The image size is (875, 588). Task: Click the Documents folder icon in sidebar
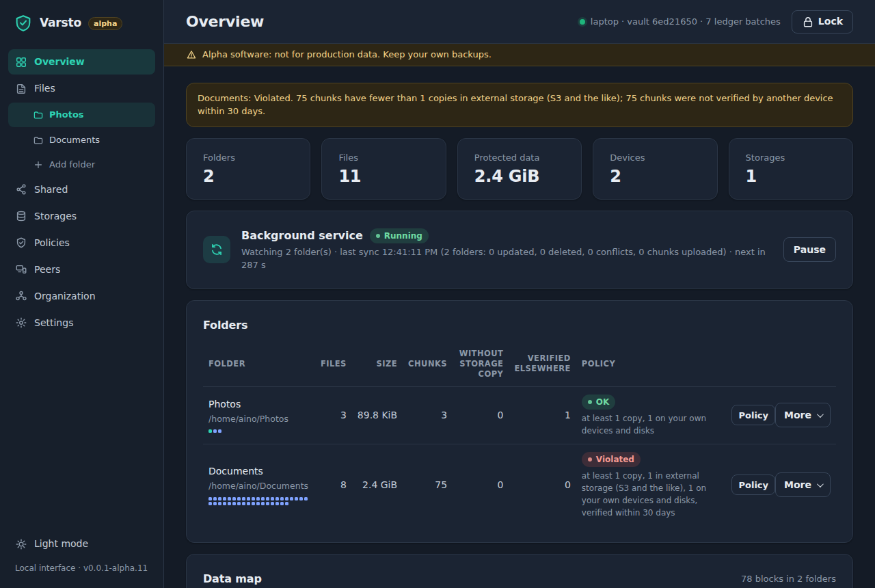tap(38, 140)
